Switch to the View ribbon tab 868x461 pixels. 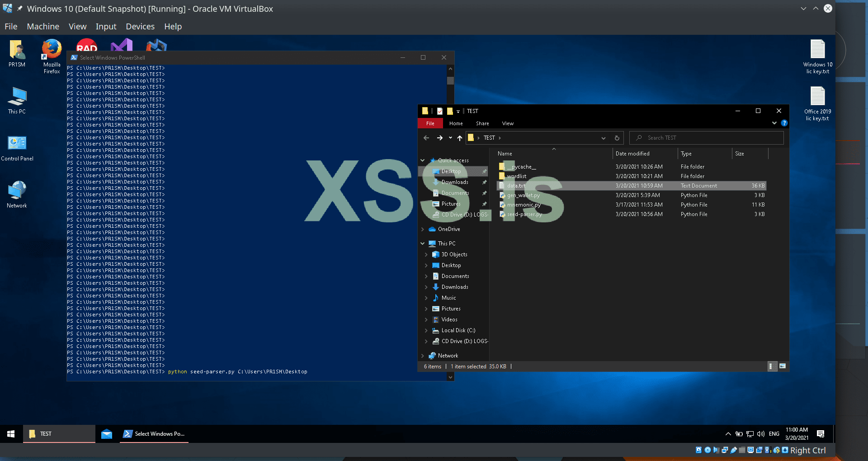point(507,123)
